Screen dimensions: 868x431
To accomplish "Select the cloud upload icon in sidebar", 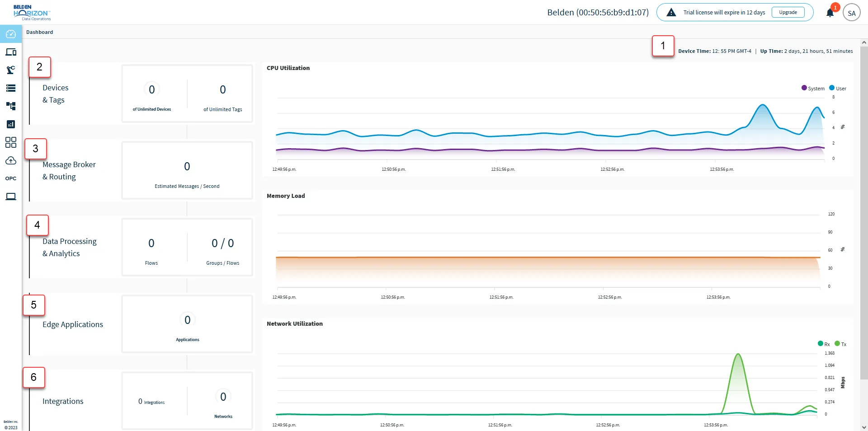I will pyautogui.click(x=11, y=160).
